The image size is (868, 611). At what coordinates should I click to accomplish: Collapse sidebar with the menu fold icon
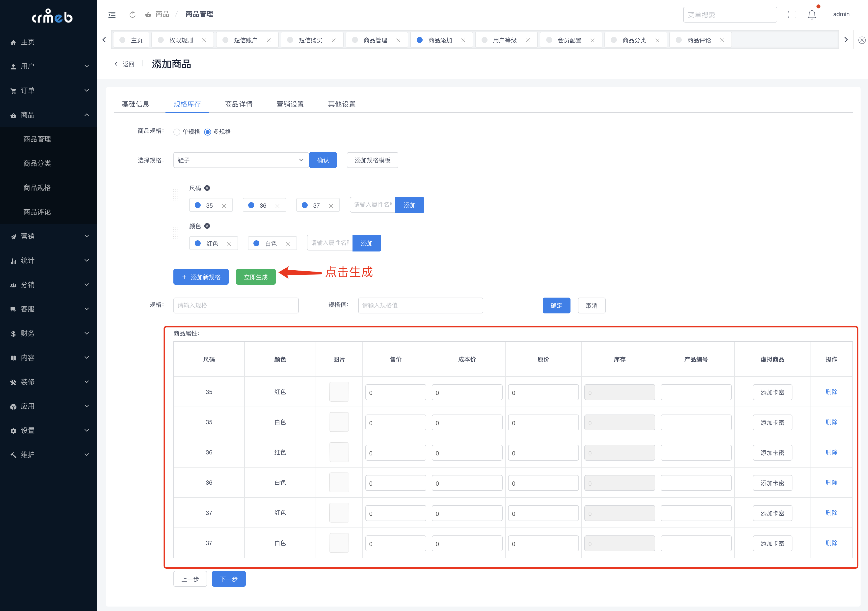pos(112,14)
